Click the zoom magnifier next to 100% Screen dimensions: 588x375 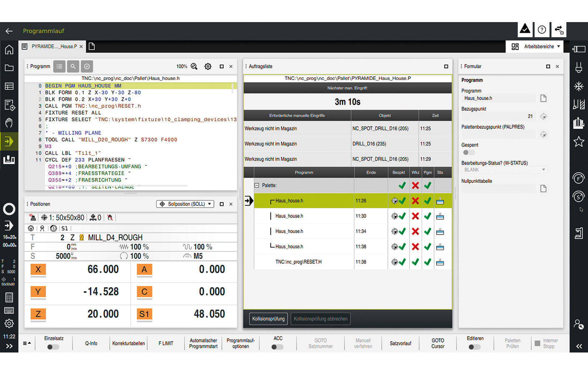tap(194, 66)
